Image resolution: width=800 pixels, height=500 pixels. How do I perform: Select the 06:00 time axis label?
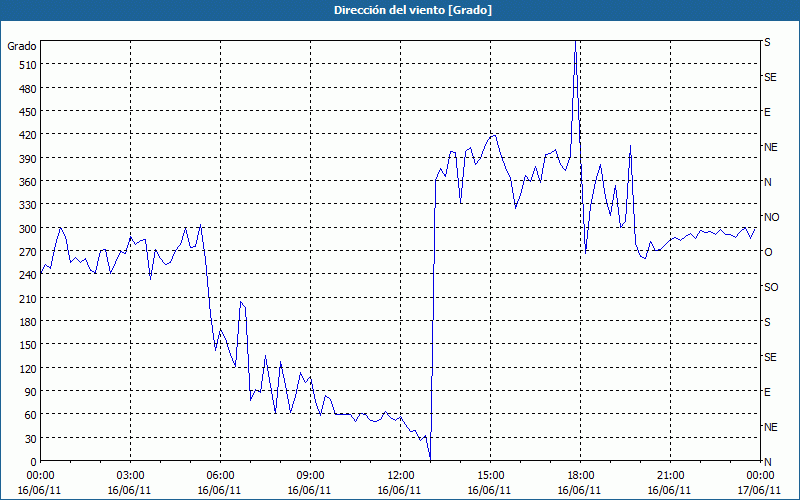tap(220, 476)
